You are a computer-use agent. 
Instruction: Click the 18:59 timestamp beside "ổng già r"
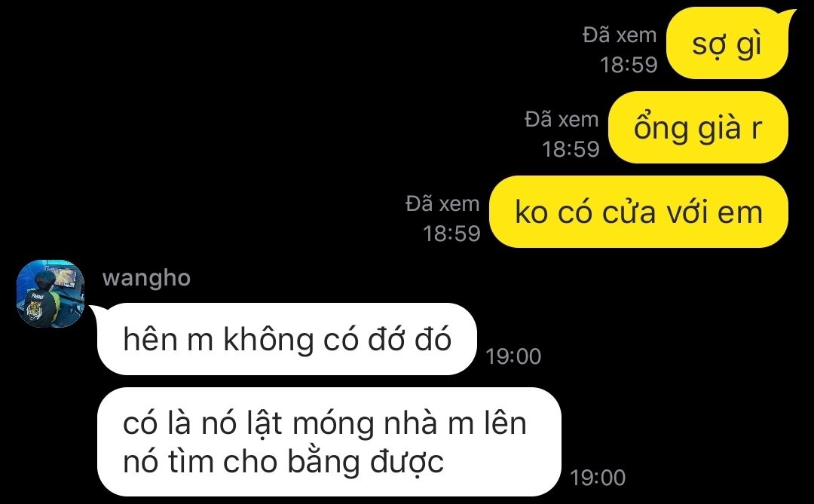571,149
